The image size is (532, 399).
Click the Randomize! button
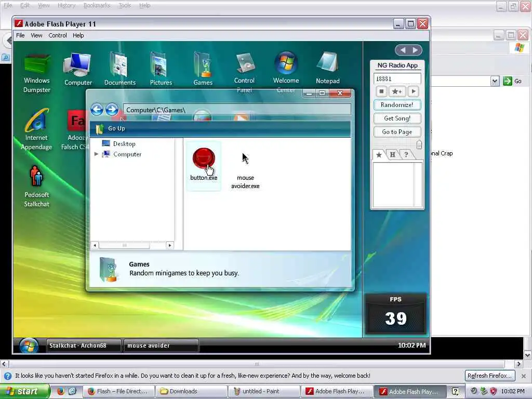click(x=397, y=105)
